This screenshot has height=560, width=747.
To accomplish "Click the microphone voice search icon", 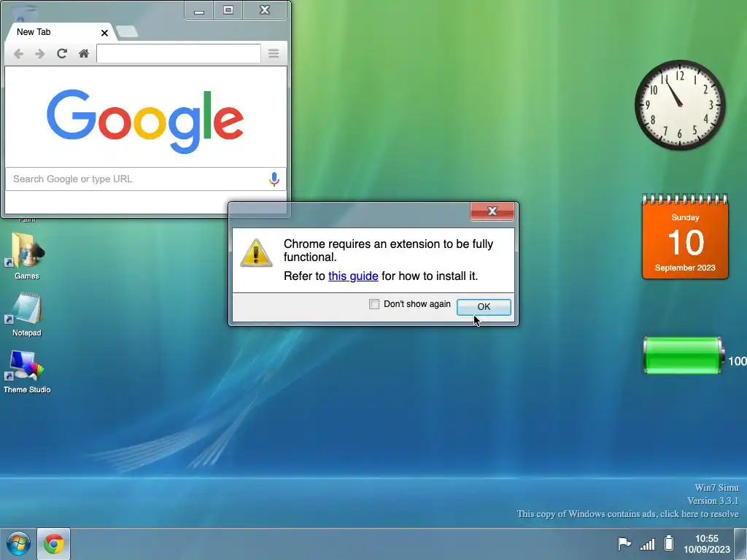I will [x=274, y=179].
